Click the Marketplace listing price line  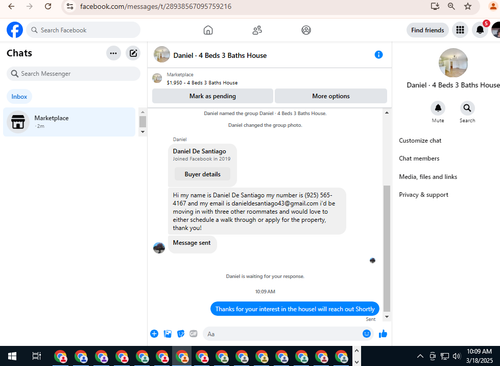click(x=202, y=83)
